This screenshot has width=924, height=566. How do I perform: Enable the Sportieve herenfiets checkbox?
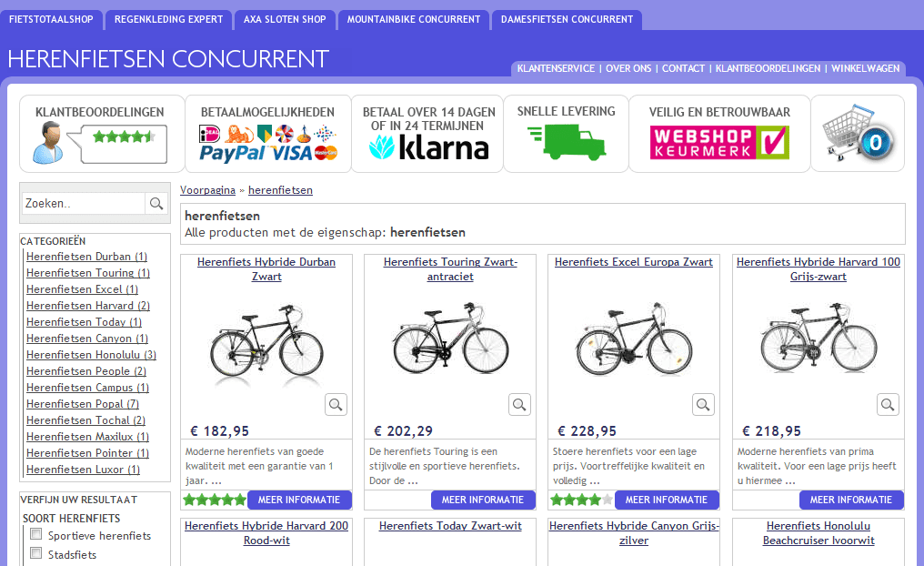(36, 534)
